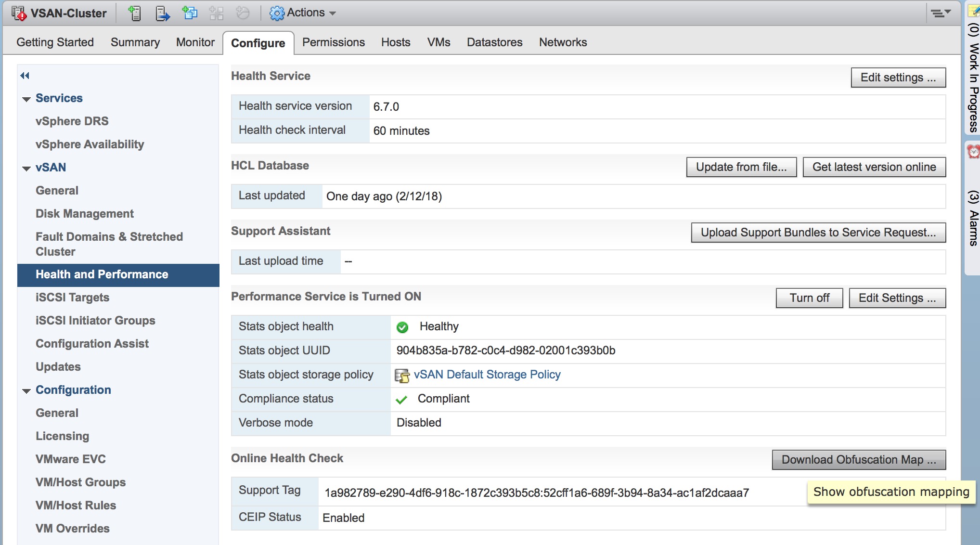
Task: Click the storage policy icon
Action: 402,376
